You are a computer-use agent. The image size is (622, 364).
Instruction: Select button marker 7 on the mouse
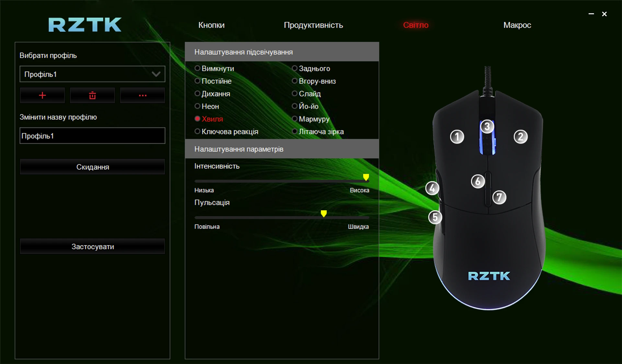click(x=499, y=197)
